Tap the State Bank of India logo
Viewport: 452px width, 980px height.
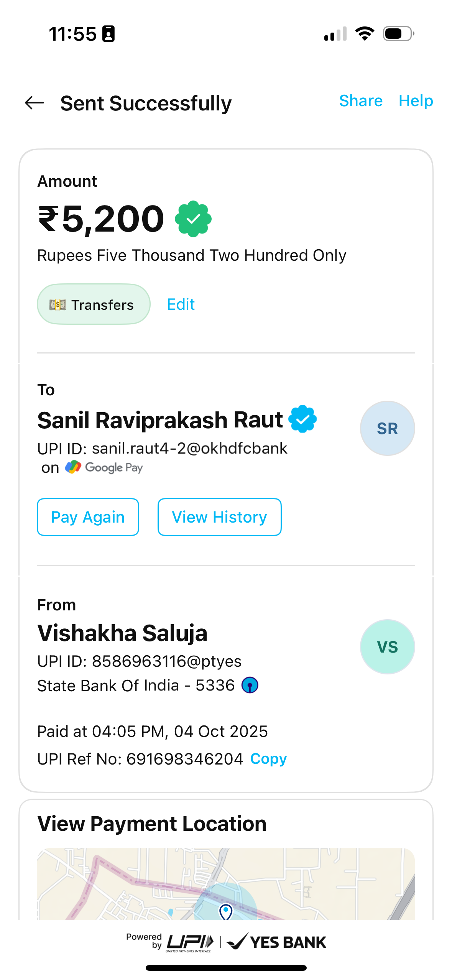(250, 685)
